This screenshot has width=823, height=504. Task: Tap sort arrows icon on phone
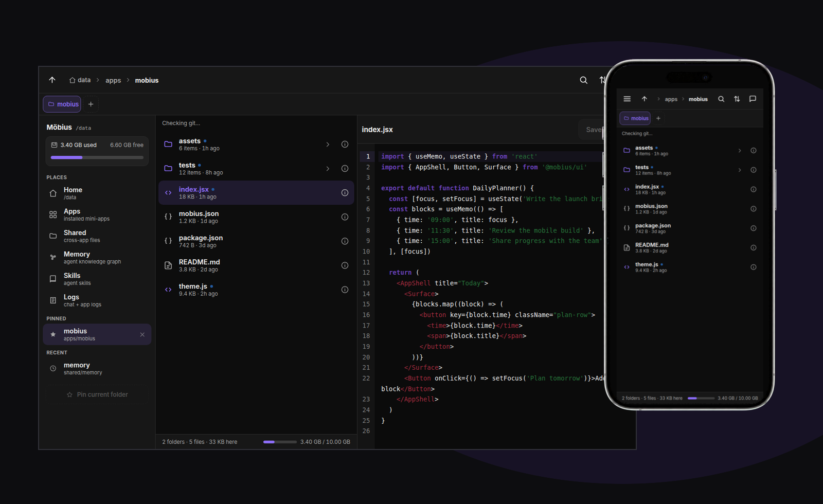coord(737,99)
